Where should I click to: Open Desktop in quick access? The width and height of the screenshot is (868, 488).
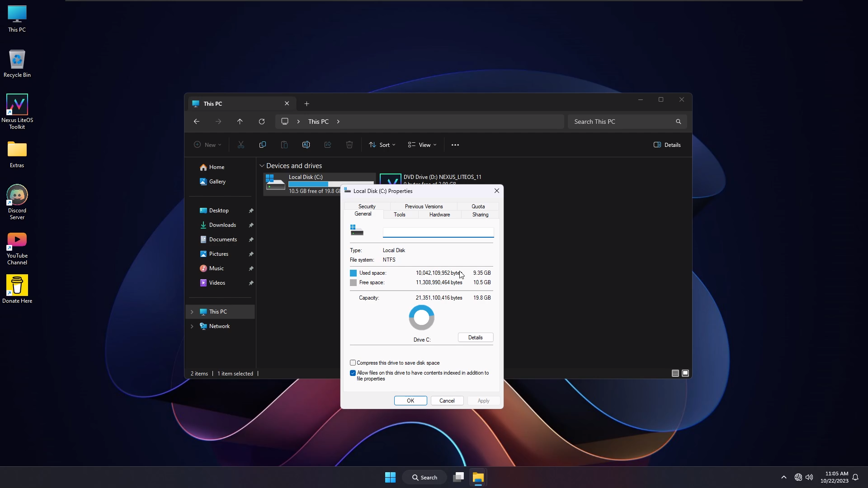click(219, 211)
